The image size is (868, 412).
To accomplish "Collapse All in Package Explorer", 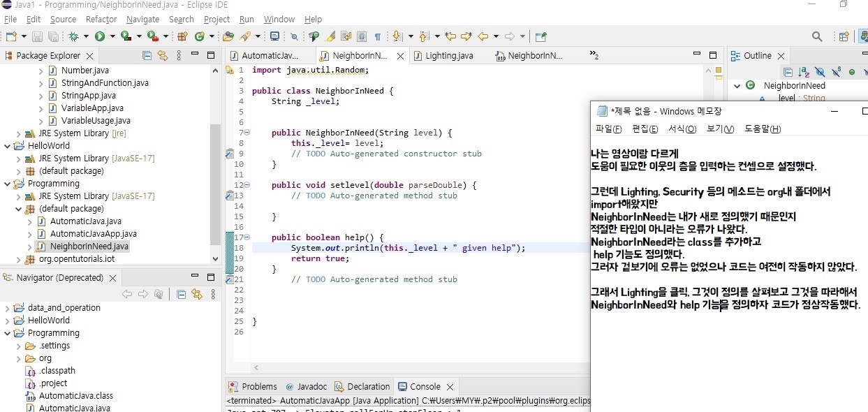I will [x=147, y=55].
